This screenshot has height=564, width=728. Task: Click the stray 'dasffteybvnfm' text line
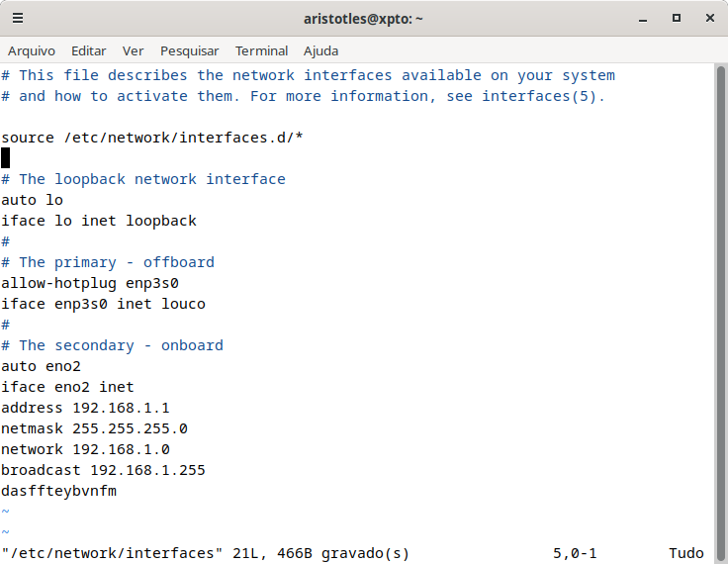click(x=59, y=491)
